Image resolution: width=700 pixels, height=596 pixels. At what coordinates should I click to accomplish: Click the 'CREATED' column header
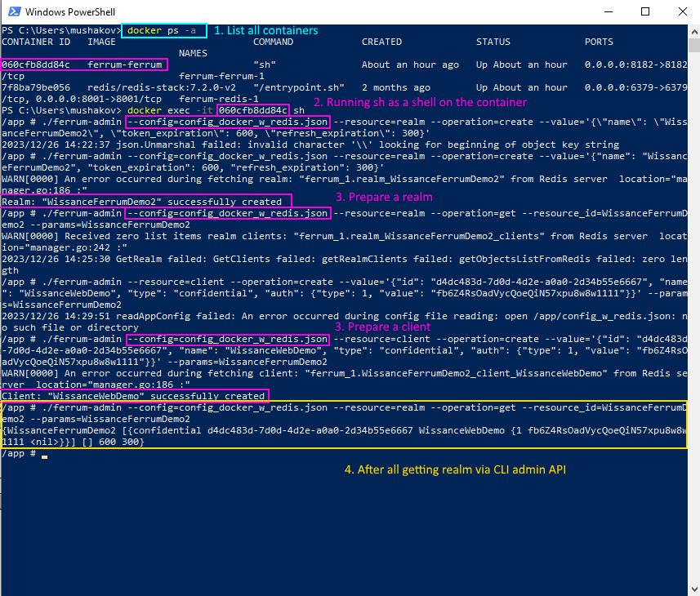pos(381,42)
